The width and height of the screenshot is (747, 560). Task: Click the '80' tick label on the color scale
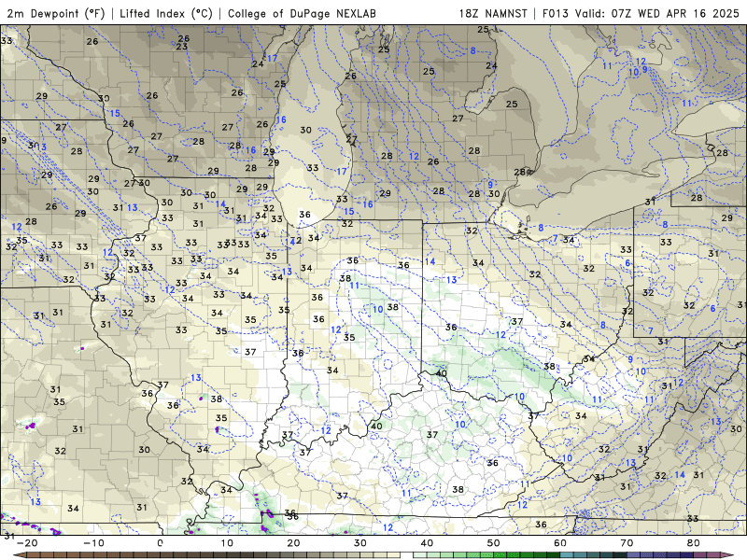pyautogui.click(x=694, y=543)
